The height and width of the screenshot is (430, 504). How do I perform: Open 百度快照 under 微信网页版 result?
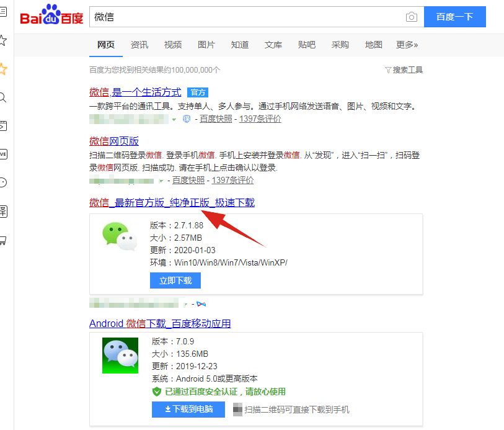pos(188,181)
